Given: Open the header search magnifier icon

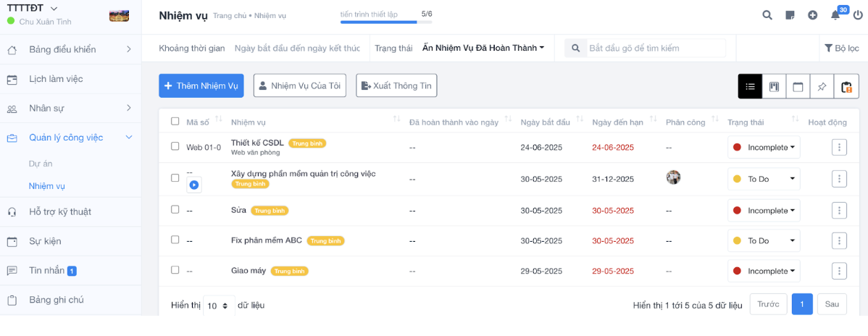Looking at the screenshot, I should tap(767, 15).
